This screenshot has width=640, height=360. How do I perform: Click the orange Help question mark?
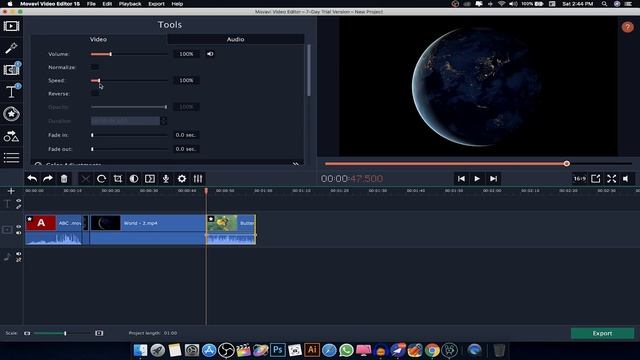[x=627, y=27]
